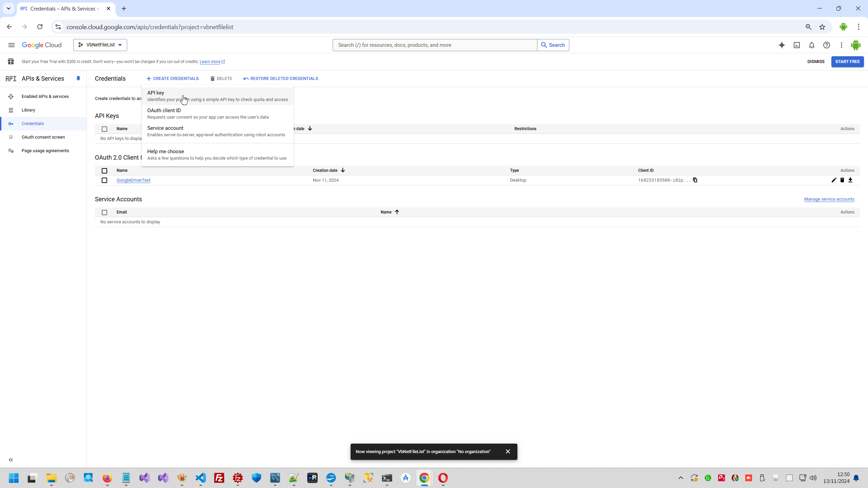The height and width of the screenshot is (488, 868).
Task: Collapse the left navigation sidebar
Action: click(x=11, y=460)
